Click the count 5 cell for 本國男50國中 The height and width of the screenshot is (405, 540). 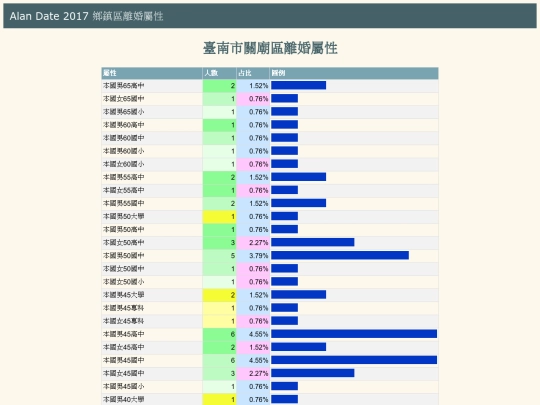(x=219, y=256)
